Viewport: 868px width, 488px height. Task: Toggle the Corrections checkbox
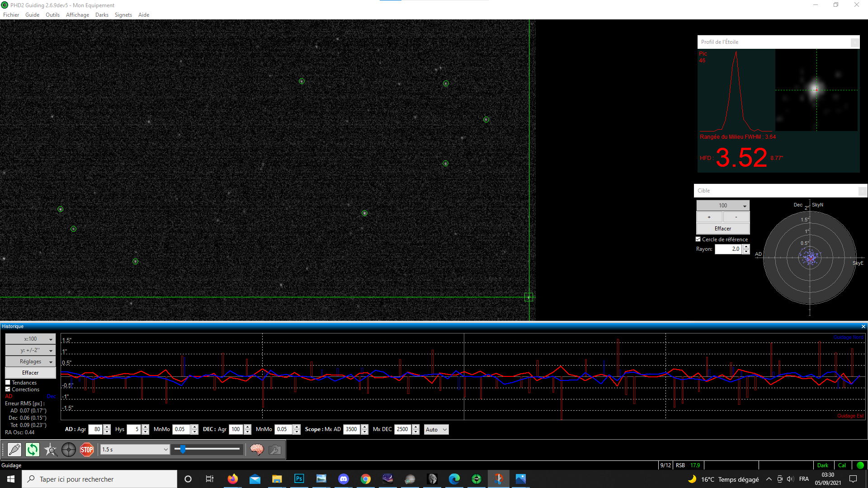pyautogui.click(x=8, y=389)
